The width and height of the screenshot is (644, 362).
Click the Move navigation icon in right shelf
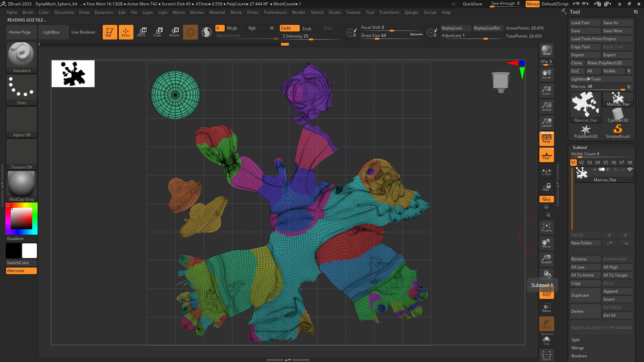click(546, 243)
